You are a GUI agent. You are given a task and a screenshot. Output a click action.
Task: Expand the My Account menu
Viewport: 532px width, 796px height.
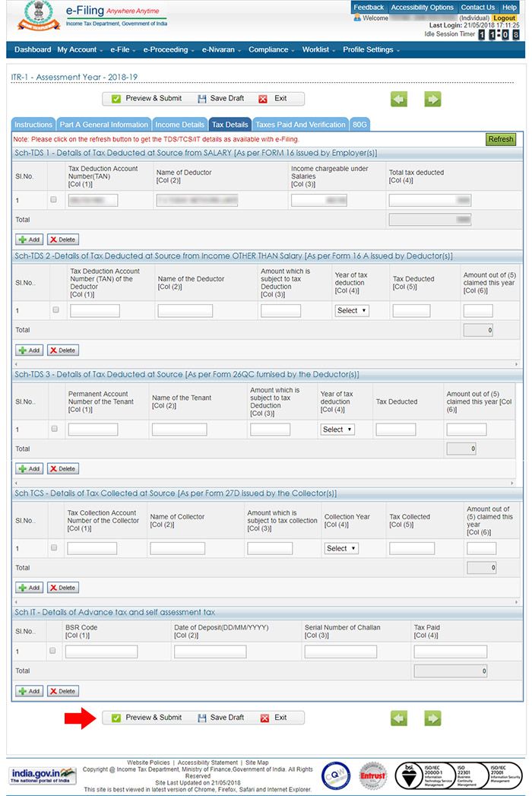80,49
